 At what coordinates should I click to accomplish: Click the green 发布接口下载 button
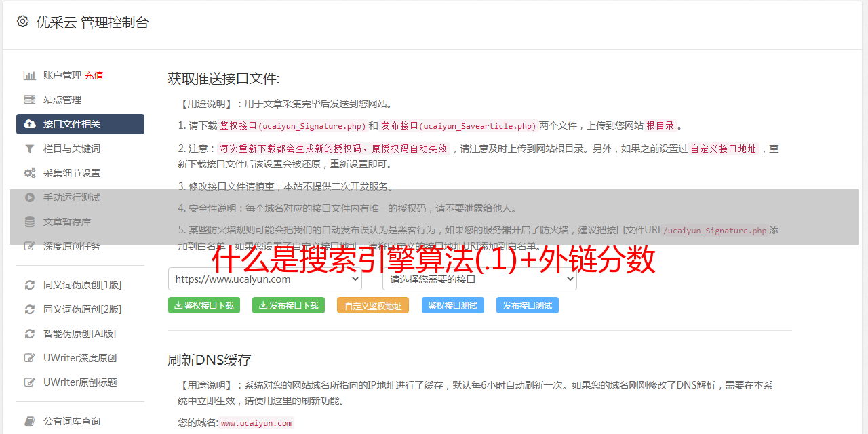click(288, 305)
